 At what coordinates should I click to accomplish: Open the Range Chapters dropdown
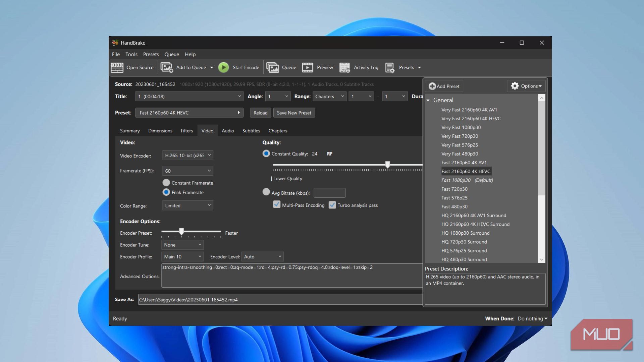(329, 96)
